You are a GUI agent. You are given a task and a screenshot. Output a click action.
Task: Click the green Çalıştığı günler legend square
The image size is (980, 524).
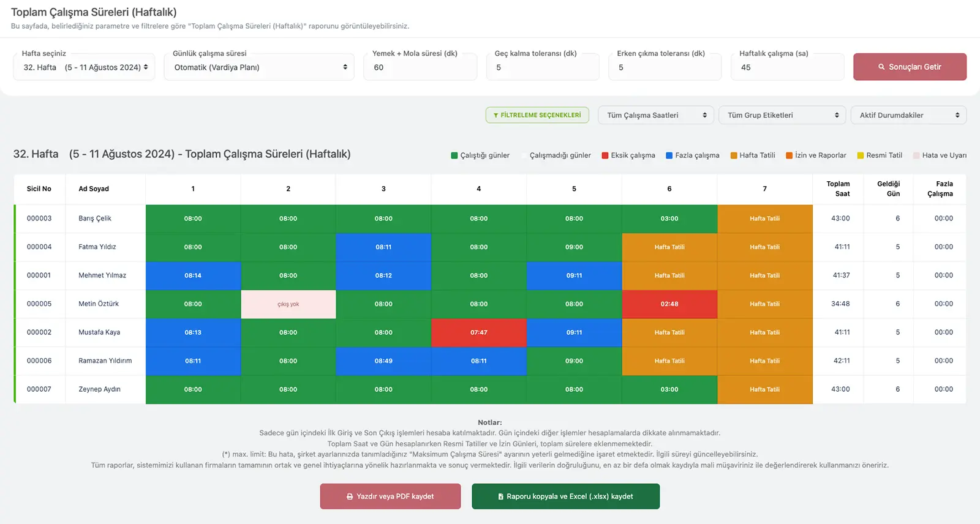454,155
